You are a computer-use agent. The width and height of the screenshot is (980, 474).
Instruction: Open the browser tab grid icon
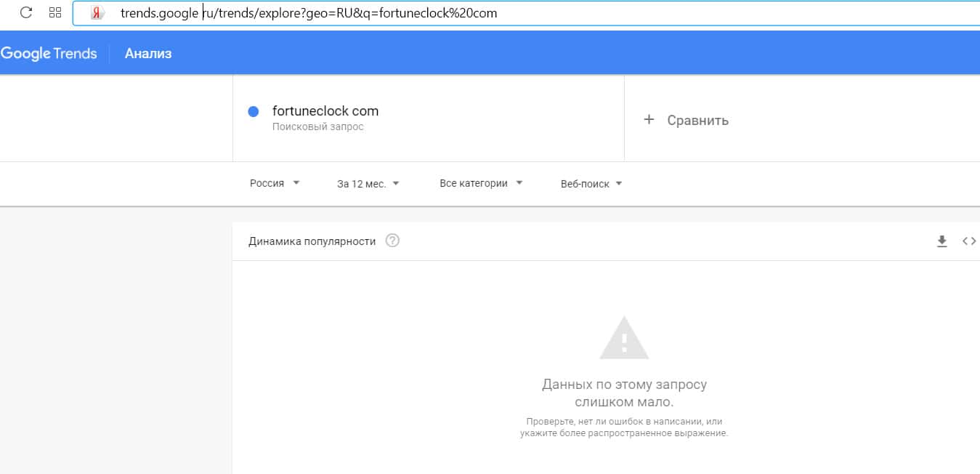click(x=54, y=12)
